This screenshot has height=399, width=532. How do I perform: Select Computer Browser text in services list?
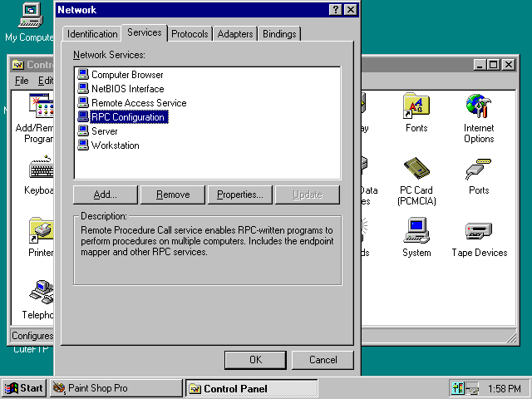coord(127,75)
